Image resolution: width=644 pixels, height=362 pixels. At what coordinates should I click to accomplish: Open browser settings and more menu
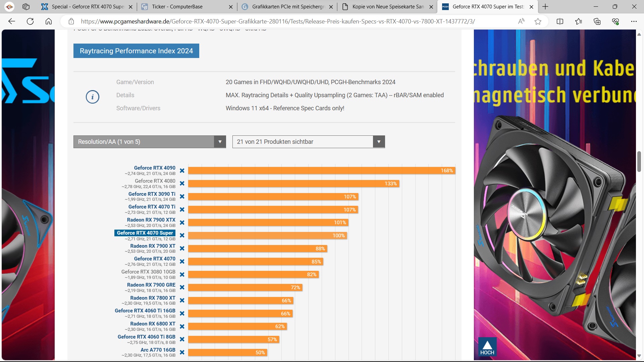(634, 21)
